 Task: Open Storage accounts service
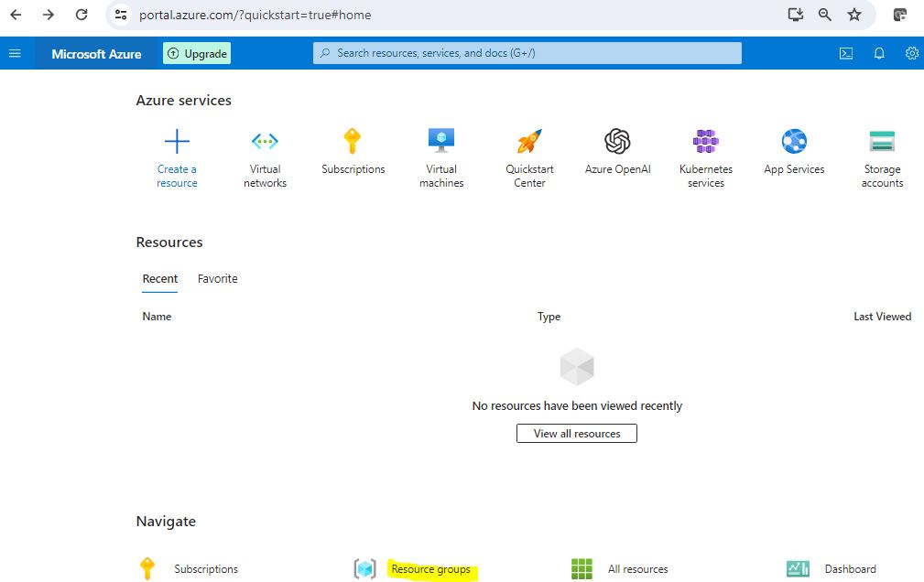pyautogui.click(x=882, y=142)
